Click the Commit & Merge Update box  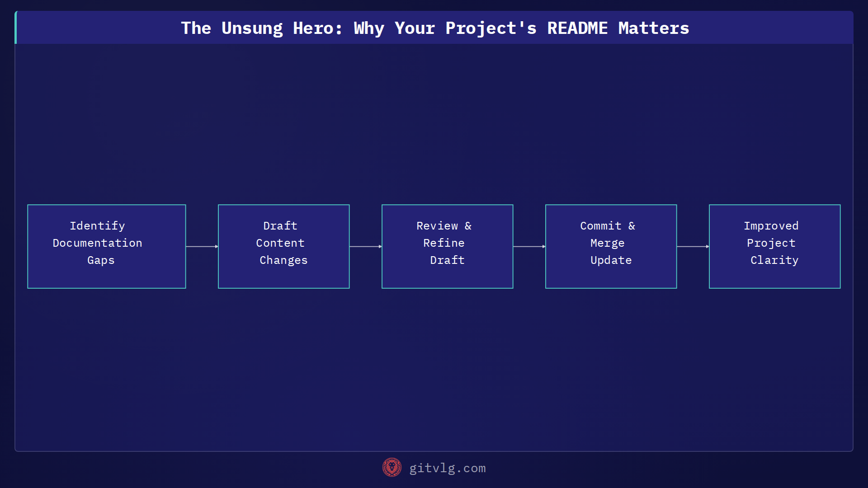coord(611,246)
